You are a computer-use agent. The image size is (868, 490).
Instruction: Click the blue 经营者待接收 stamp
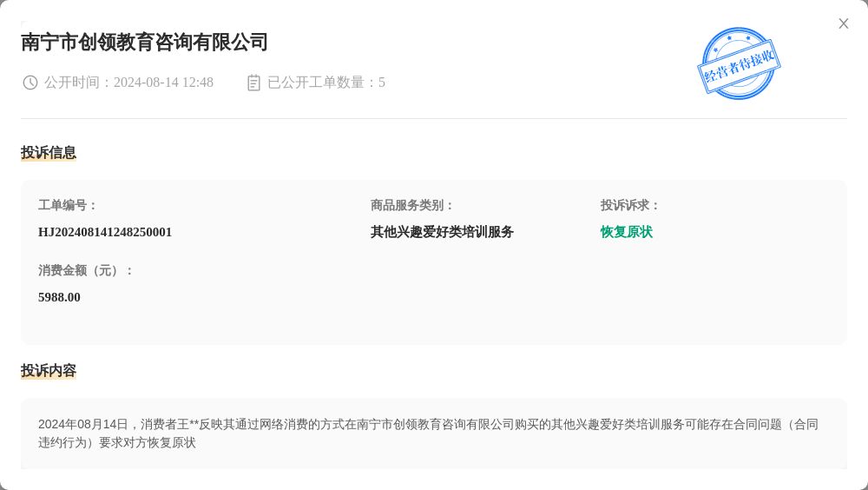(739, 63)
